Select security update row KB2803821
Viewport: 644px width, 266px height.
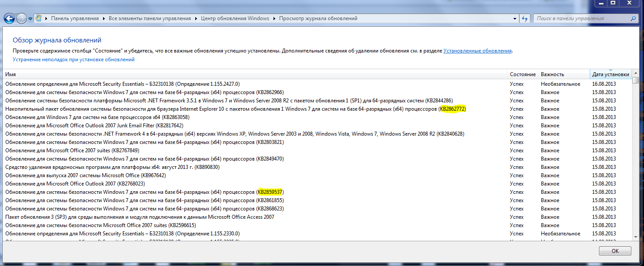point(318,142)
